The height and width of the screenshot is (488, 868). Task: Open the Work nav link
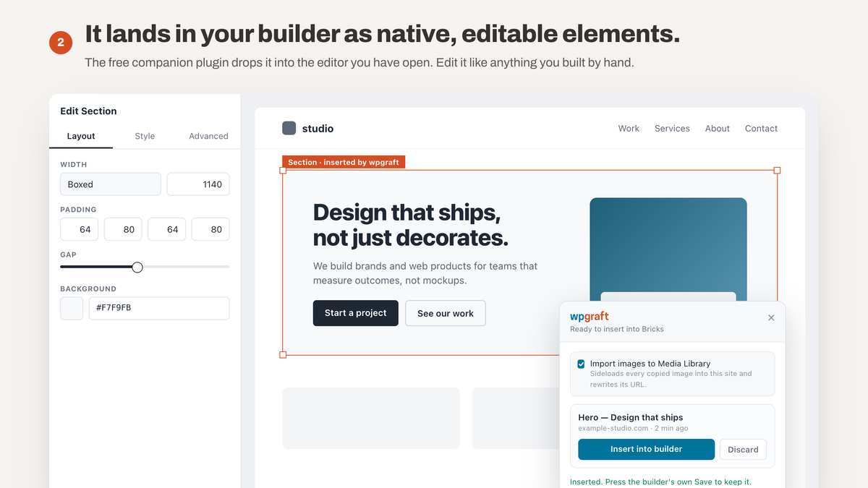point(629,129)
